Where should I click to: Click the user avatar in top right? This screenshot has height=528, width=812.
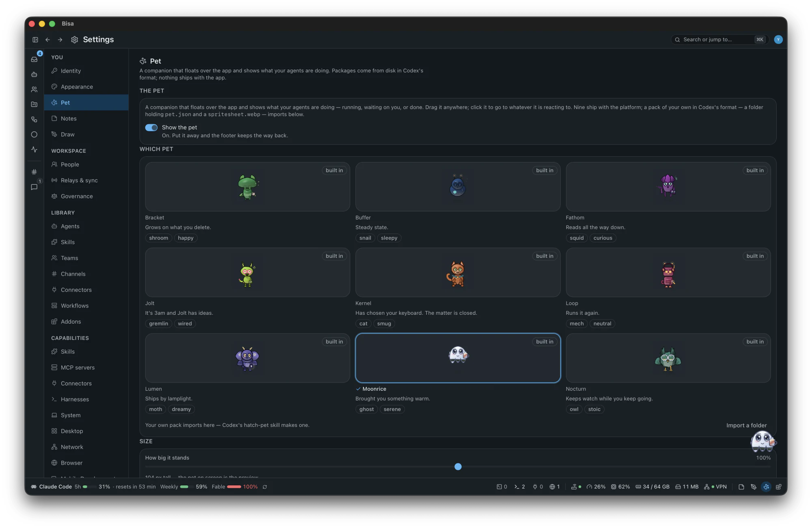click(x=778, y=39)
